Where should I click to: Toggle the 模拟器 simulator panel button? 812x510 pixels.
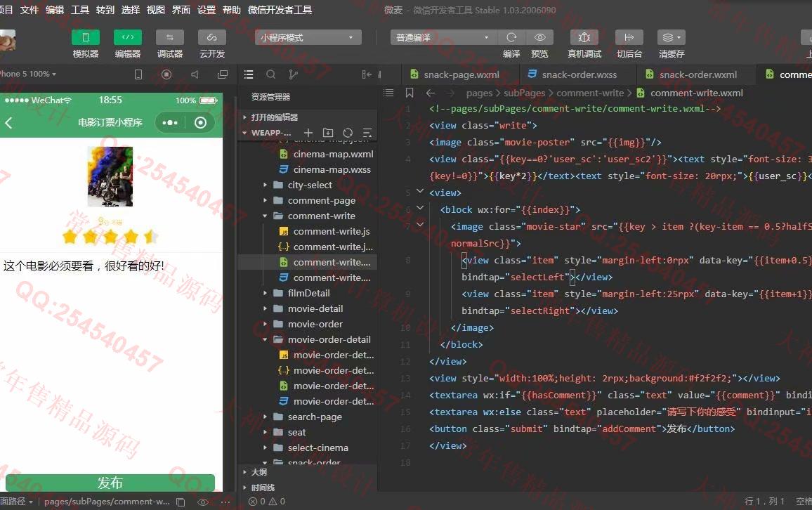click(86, 37)
